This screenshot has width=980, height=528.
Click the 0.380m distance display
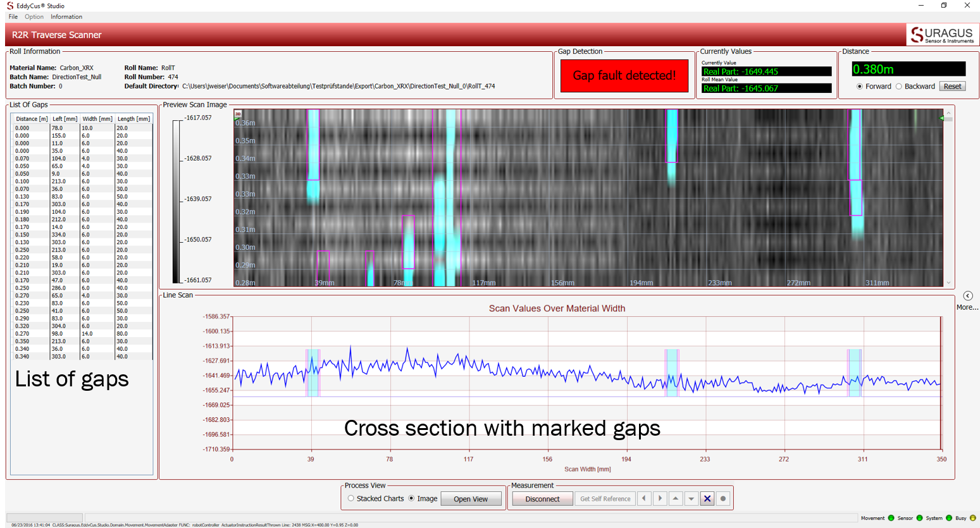(908, 69)
